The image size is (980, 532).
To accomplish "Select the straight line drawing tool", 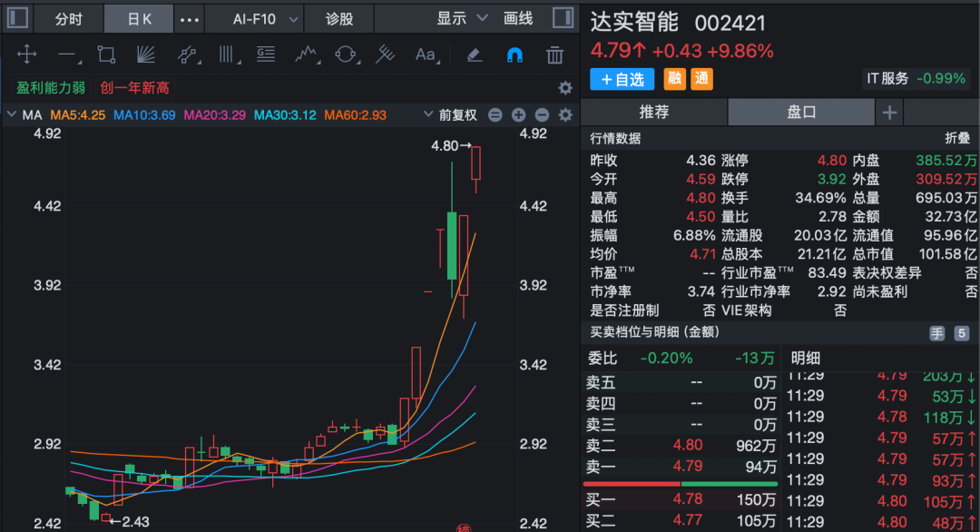I will pyautogui.click(x=69, y=55).
